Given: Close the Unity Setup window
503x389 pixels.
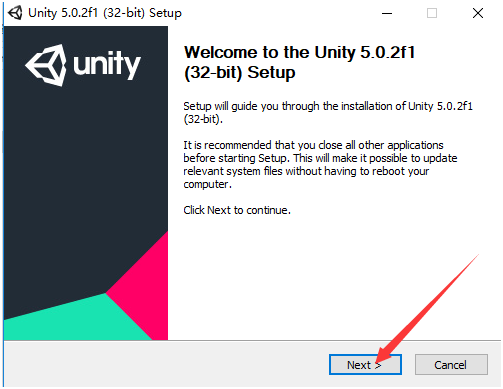Looking at the screenshot, I should point(478,13).
